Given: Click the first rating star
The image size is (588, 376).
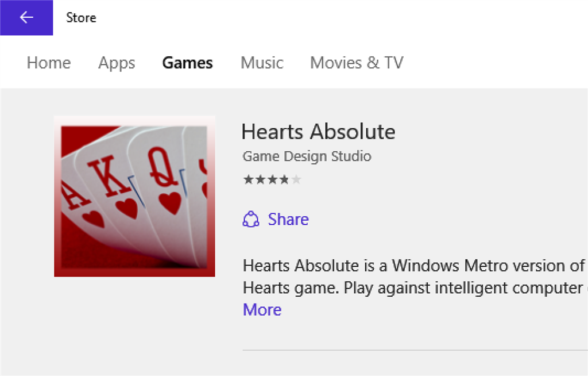Looking at the screenshot, I should pyautogui.click(x=248, y=179).
